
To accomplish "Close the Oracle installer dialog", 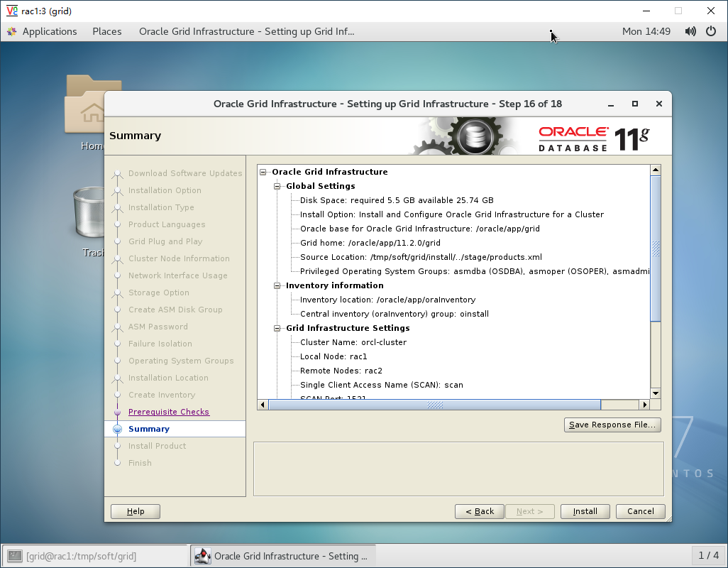I will pyautogui.click(x=659, y=104).
